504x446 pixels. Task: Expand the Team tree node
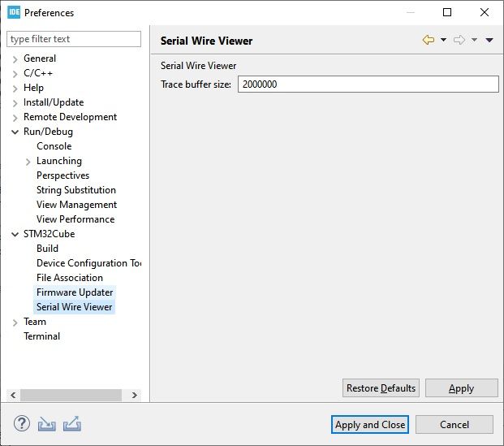pyautogui.click(x=15, y=323)
